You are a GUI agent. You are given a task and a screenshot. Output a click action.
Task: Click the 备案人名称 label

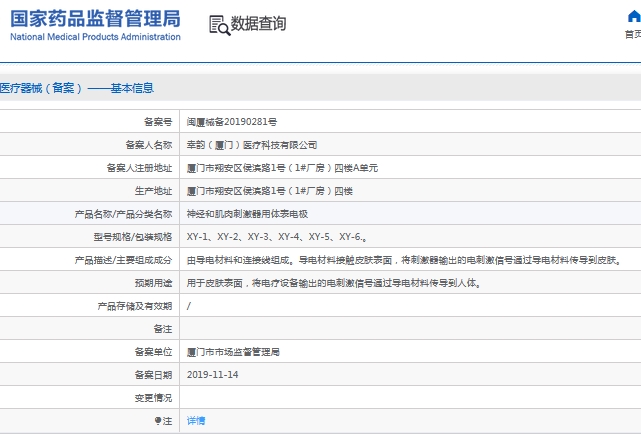click(x=149, y=145)
